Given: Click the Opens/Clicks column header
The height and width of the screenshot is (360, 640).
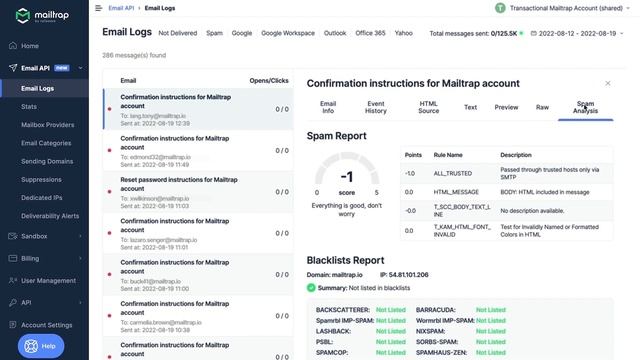Looking at the screenshot, I should [x=269, y=80].
